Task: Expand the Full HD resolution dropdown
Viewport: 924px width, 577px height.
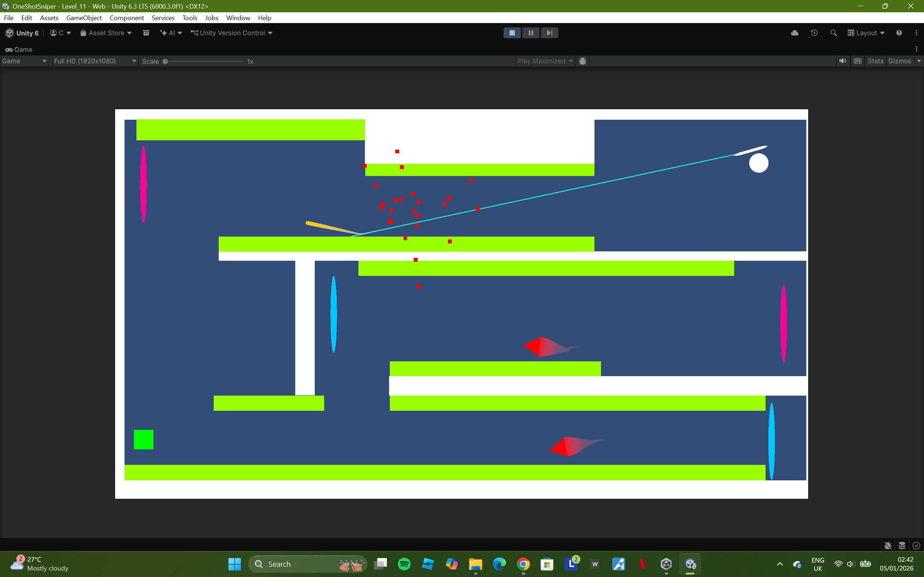Action: [x=95, y=61]
